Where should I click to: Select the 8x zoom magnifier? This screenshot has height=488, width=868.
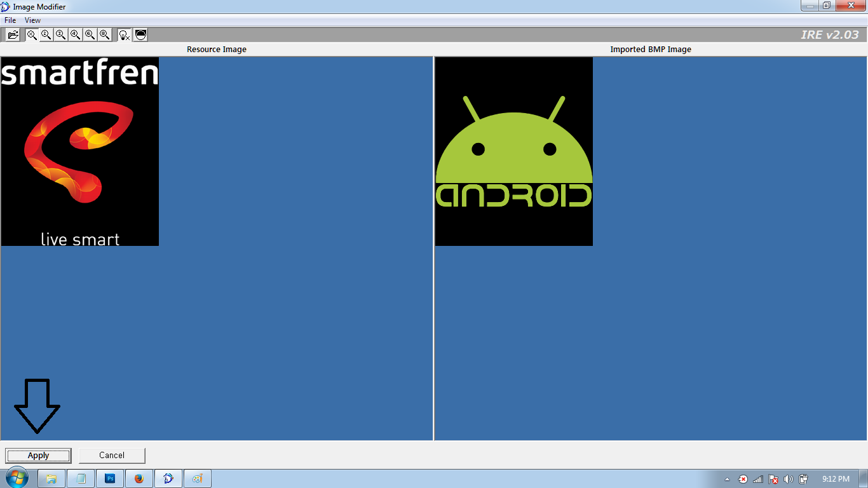[105, 35]
